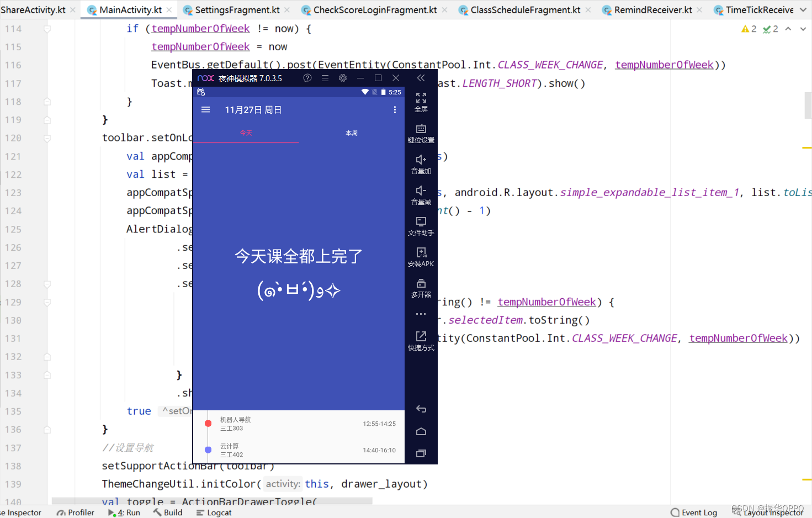Collapse the code block at line 129

pyautogui.click(x=47, y=302)
